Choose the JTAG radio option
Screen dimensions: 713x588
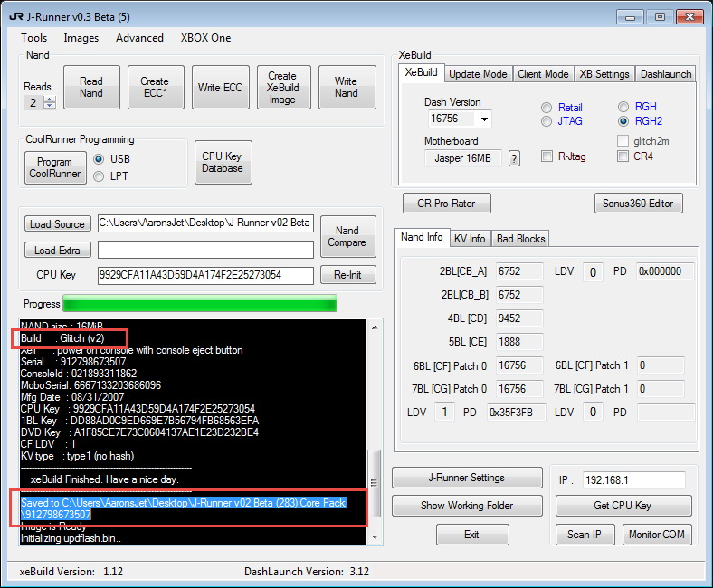(x=547, y=121)
